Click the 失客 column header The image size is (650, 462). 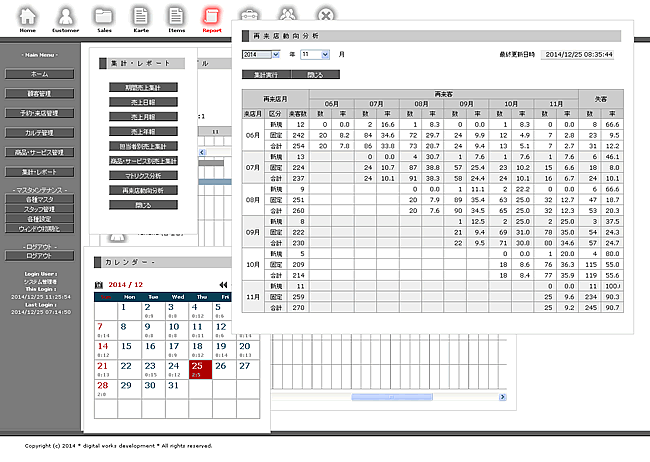[601, 99]
